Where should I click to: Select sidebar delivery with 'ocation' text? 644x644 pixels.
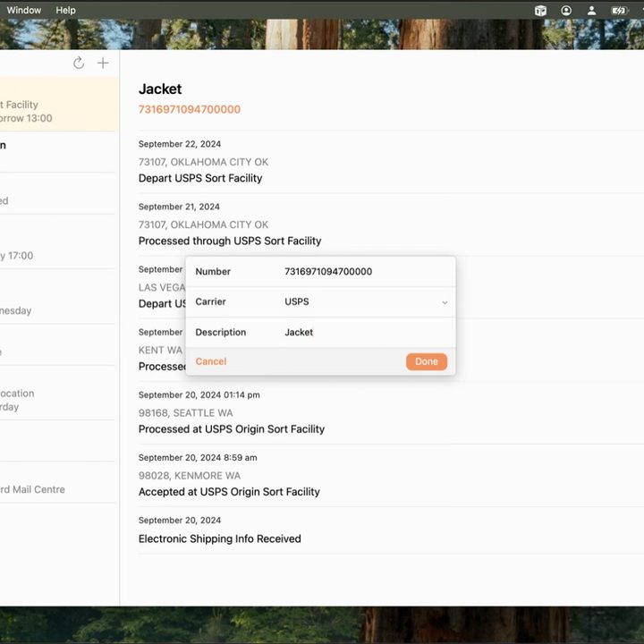[57, 394]
